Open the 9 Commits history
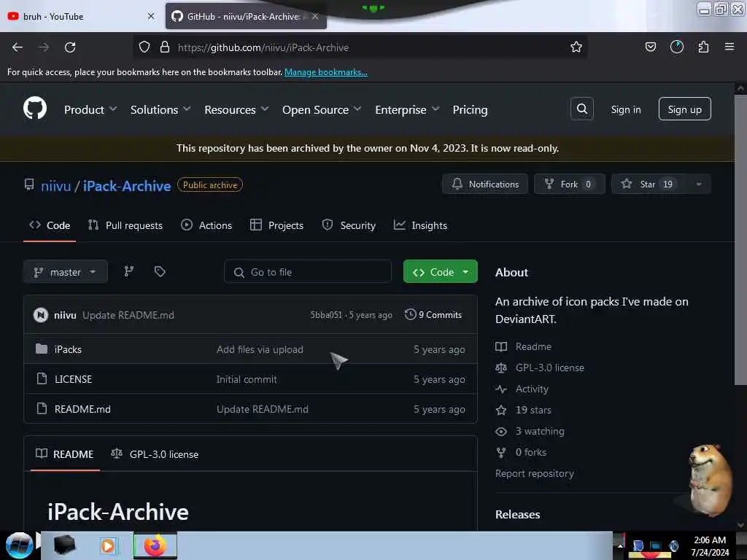This screenshot has height=560, width=747. pyautogui.click(x=433, y=315)
